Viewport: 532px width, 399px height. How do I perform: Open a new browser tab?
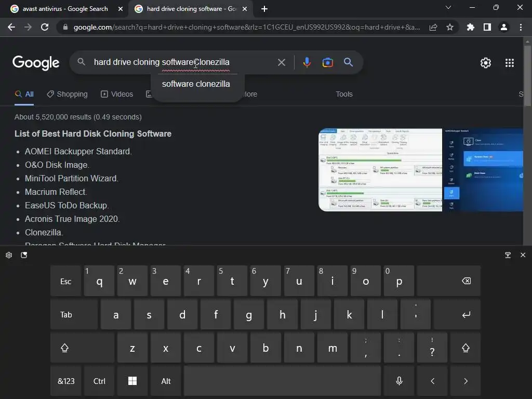[264, 9]
